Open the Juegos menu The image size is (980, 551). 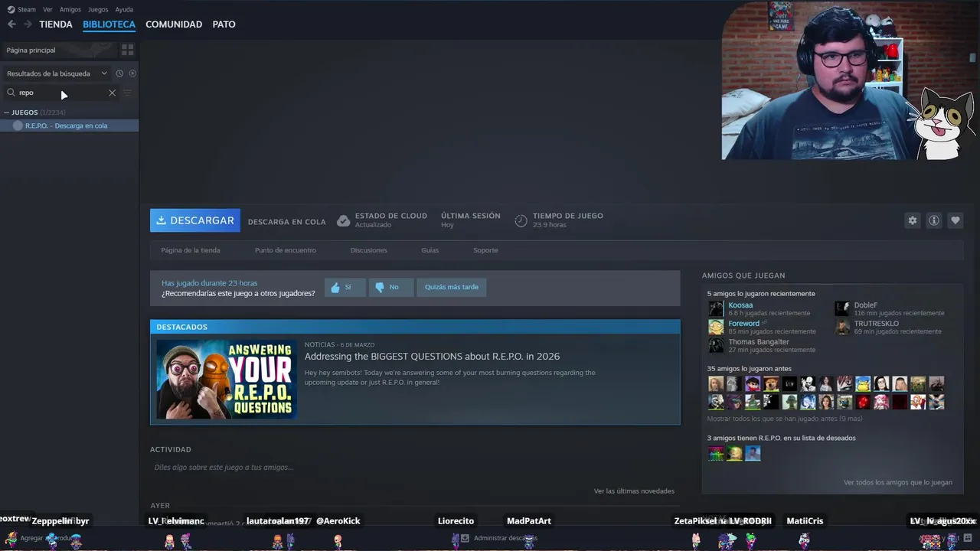click(98, 10)
